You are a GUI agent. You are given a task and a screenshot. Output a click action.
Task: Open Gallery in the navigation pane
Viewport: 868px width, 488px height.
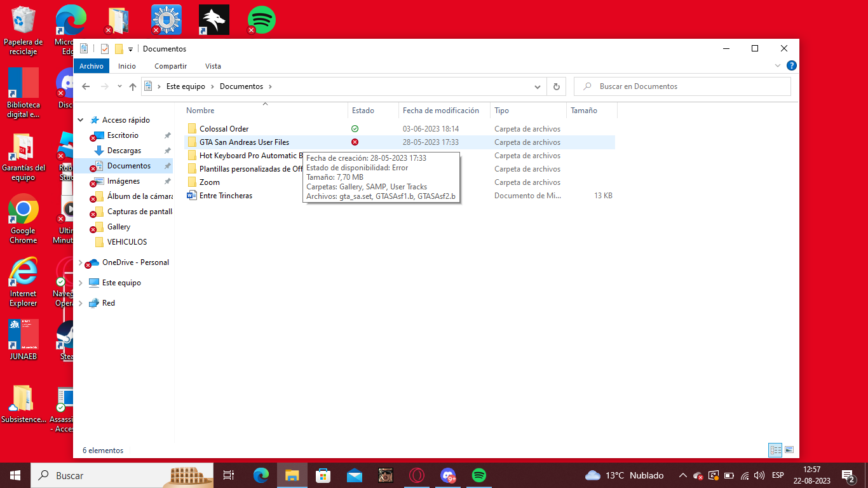[x=119, y=227]
